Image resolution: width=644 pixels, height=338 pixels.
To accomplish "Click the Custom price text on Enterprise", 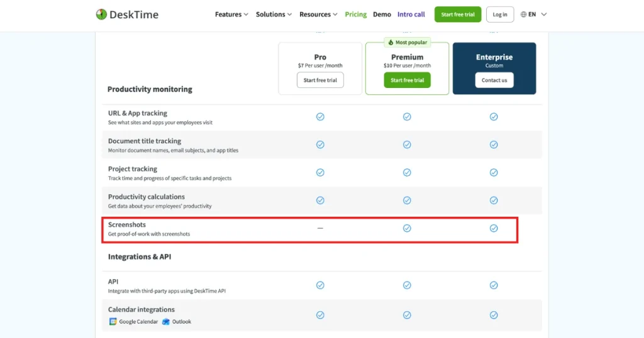I will [494, 65].
